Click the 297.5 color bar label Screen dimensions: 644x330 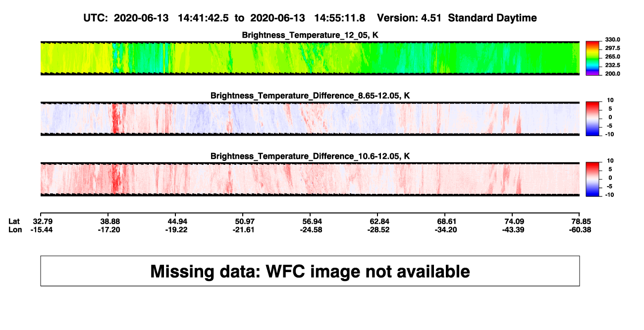click(613, 48)
